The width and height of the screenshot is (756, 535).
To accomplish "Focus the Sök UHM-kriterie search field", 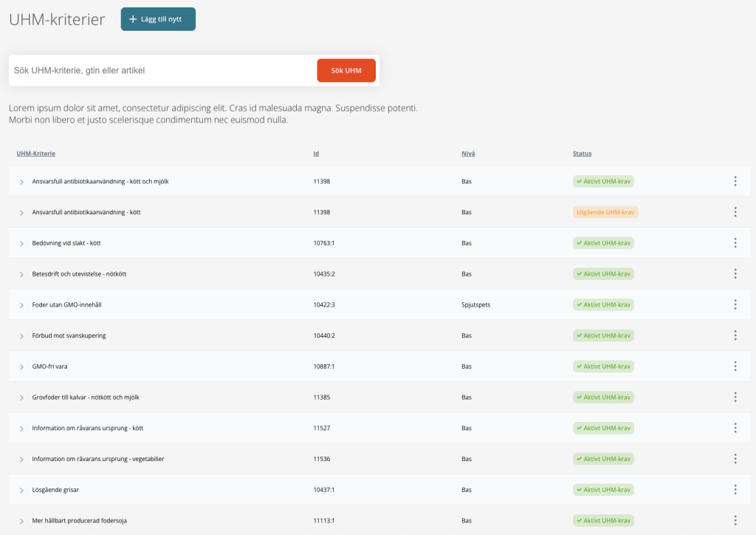I will [163, 70].
